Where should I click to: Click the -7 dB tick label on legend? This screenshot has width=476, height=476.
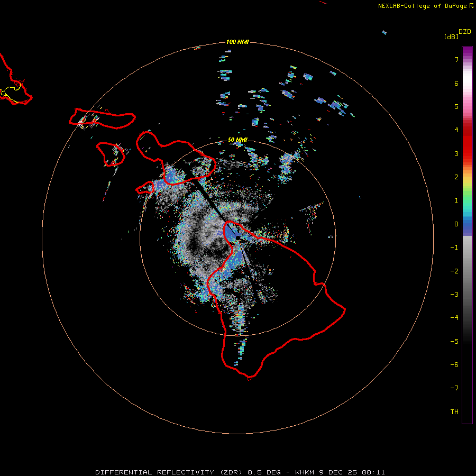(x=454, y=388)
